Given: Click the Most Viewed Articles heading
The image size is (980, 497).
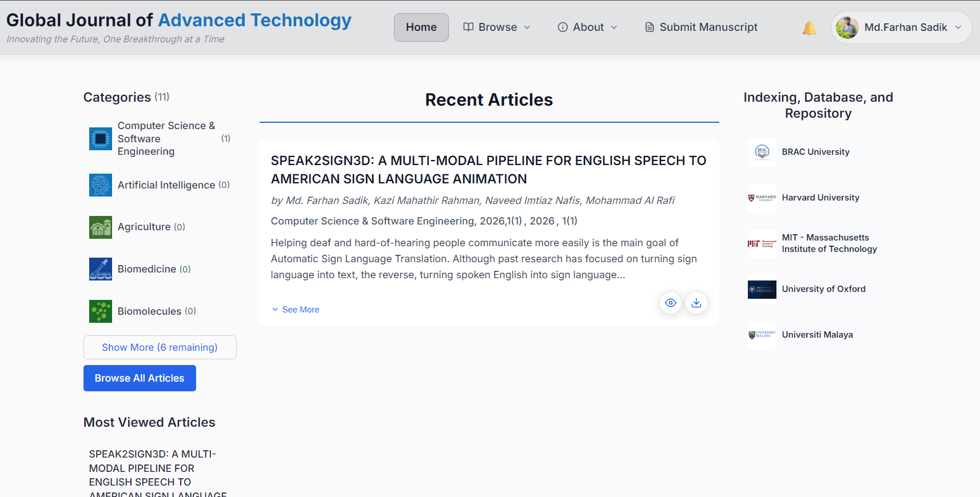Looking at the screenshot, I should [x=149, y=422].
